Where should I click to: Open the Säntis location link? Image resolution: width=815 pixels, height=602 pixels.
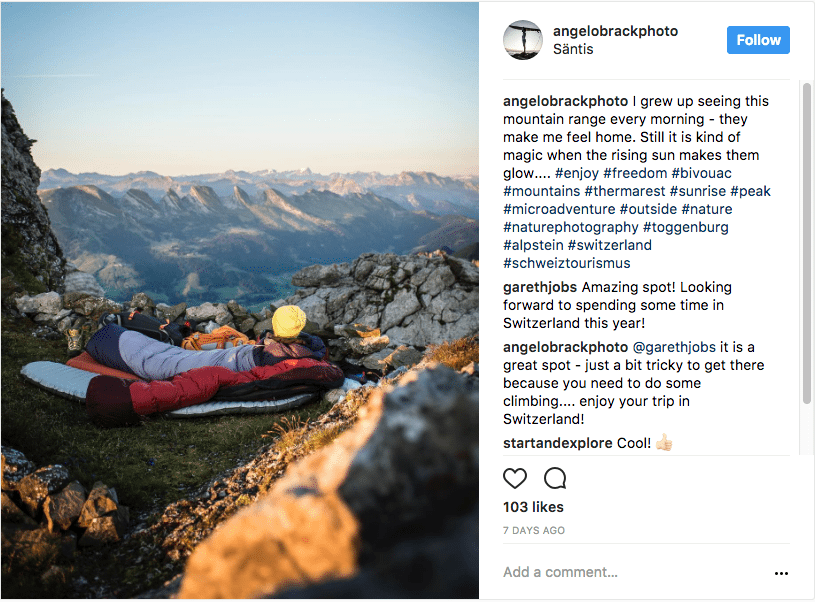click(x=573, y=49)
